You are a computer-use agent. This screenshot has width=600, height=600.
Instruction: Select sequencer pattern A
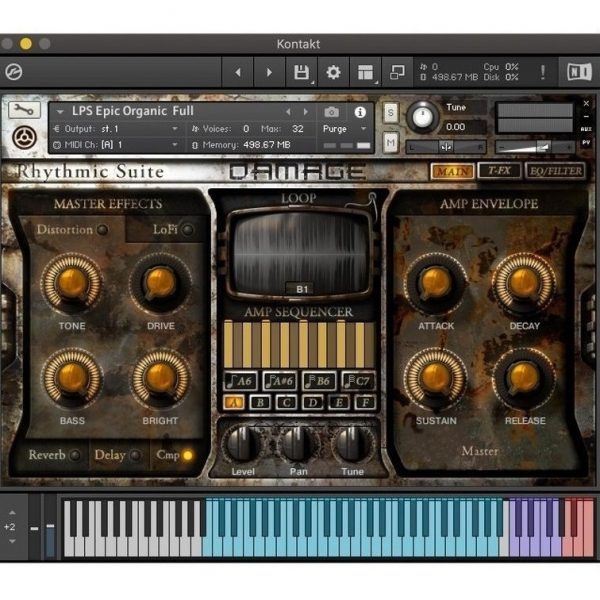[x=234, y=403]
